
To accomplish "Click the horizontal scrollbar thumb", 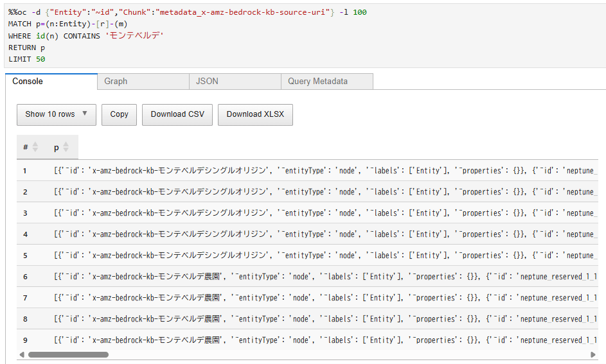I will coord(68,354).
